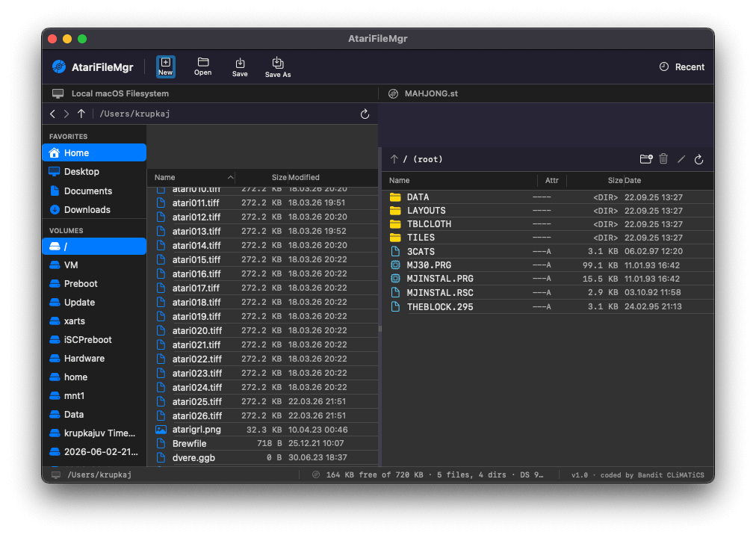Screen dimensions: 756x538
Task: Select the mnt1 volume
Action: 94,396
